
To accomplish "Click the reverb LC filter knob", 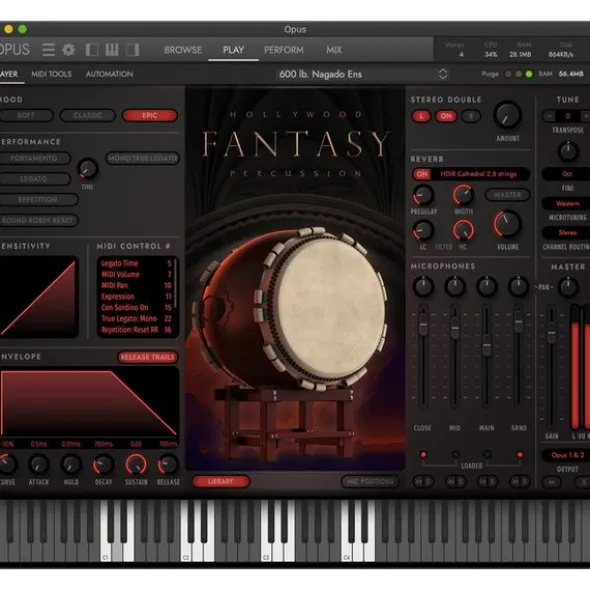I will point(423,230).
